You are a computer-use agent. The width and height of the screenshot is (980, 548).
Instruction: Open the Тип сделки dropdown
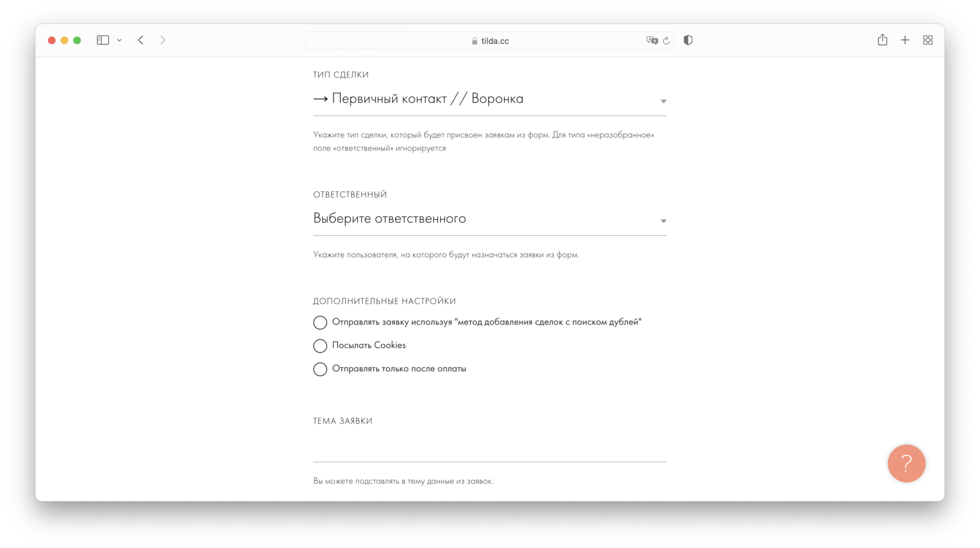click(x=489, y=99)
